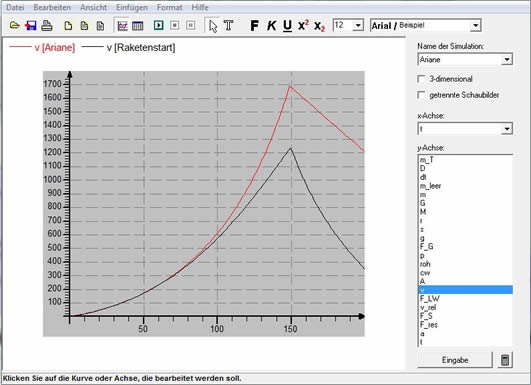
Task: Apply subscript x₂ formatting
Action: point(319,26)
